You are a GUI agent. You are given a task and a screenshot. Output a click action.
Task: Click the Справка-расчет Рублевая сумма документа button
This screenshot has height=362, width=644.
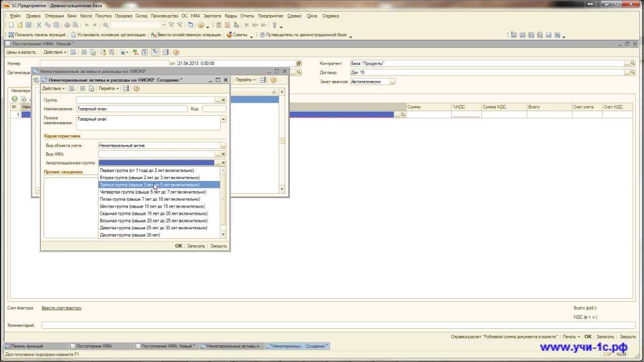(504, 337)
